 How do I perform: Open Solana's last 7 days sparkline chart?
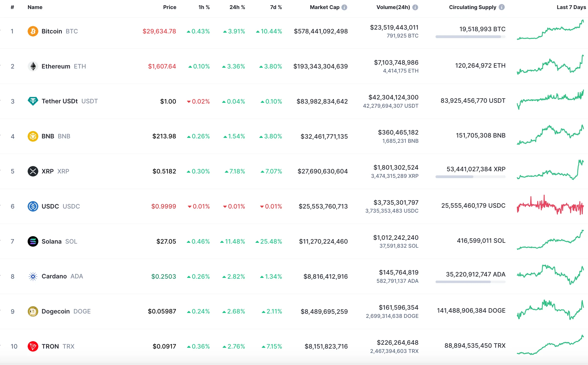[550, 241]
